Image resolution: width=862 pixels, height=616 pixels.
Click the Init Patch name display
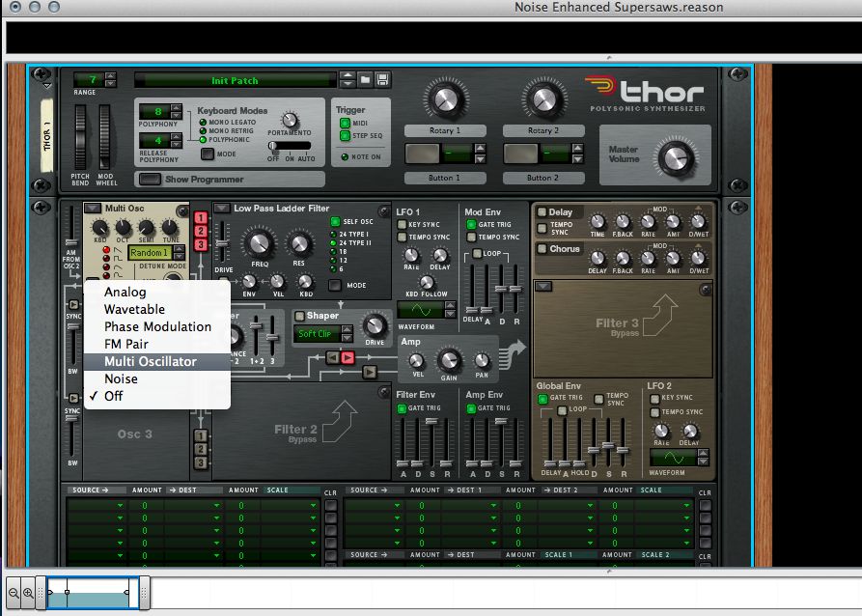point(235,80)
